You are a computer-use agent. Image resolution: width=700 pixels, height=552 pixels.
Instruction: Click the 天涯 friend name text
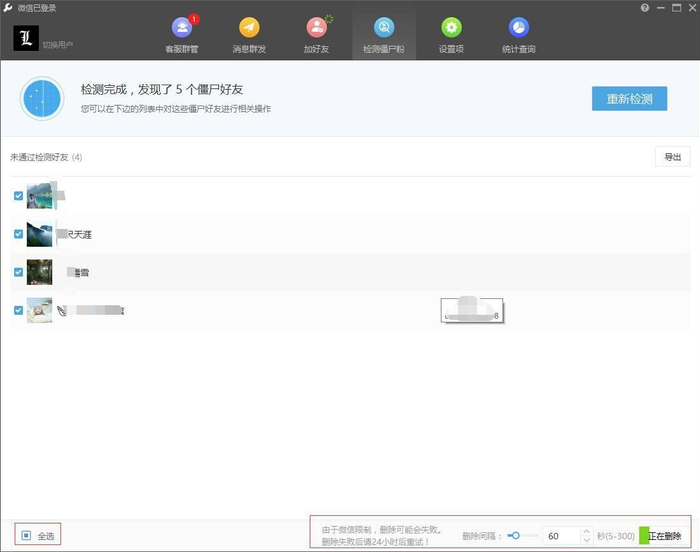(x=80, y=234)
